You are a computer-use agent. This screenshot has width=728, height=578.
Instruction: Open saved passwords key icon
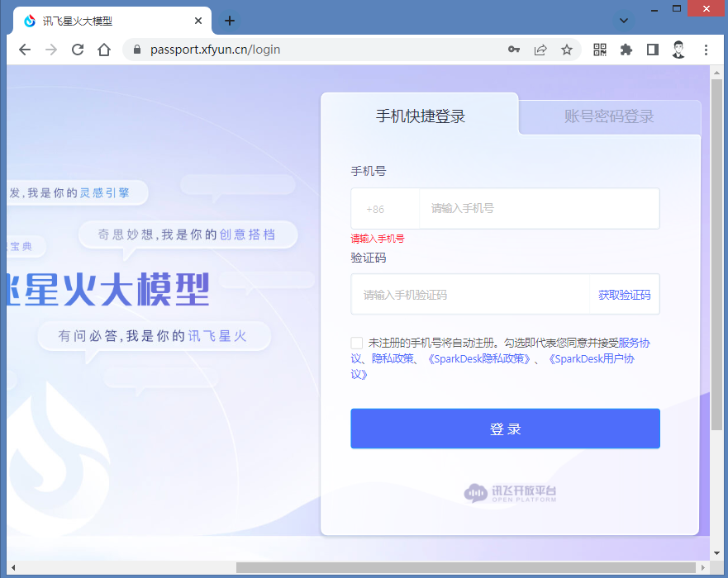tap(514, 50)
